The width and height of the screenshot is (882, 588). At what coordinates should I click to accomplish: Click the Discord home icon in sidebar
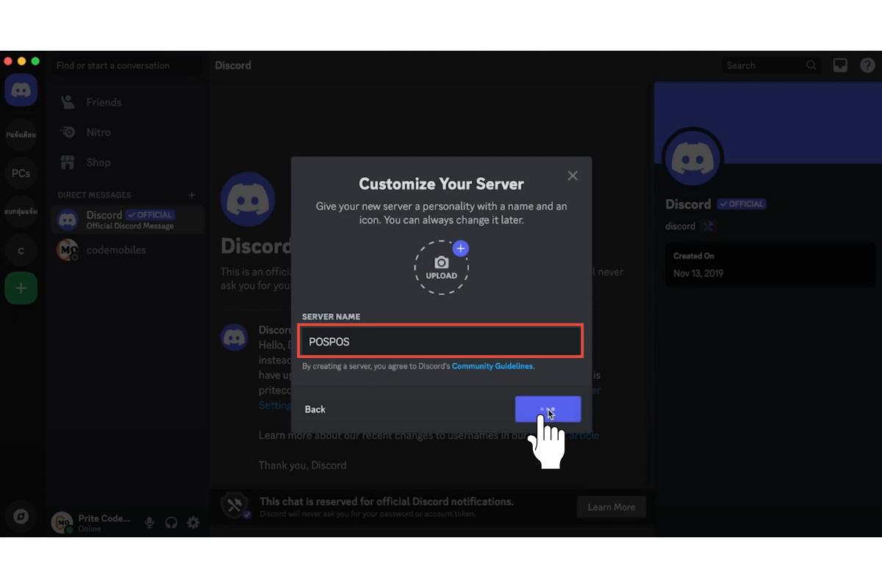pos(21,90)
